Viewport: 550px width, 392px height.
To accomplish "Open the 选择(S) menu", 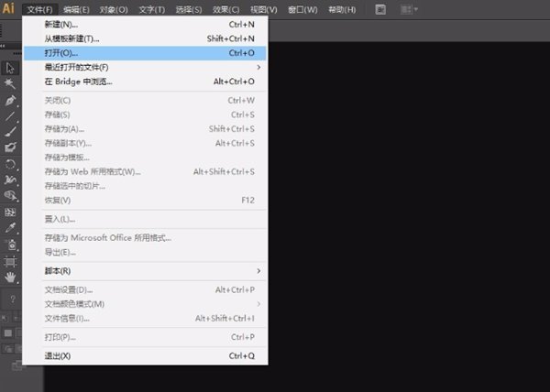I will 189,9.
